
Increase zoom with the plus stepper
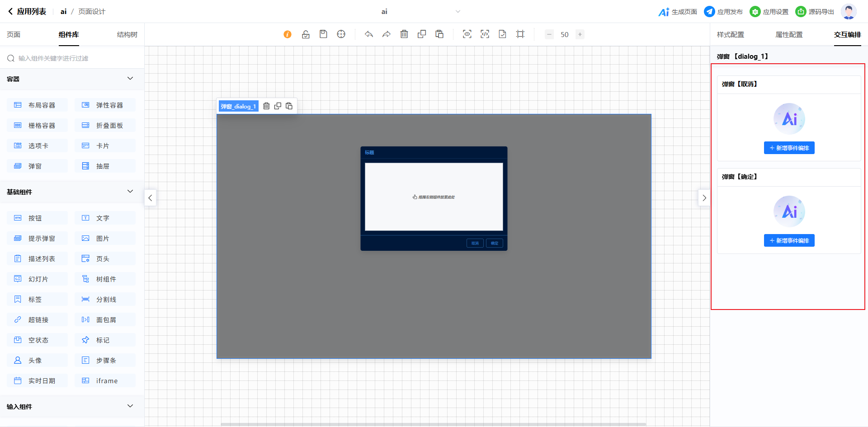580,34
